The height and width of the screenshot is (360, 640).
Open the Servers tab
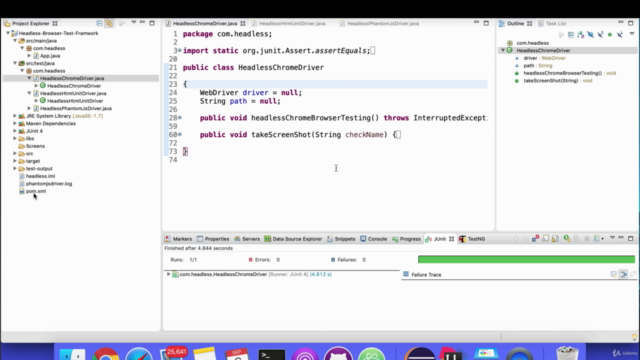pyautogui.click(x=247, y=239)
